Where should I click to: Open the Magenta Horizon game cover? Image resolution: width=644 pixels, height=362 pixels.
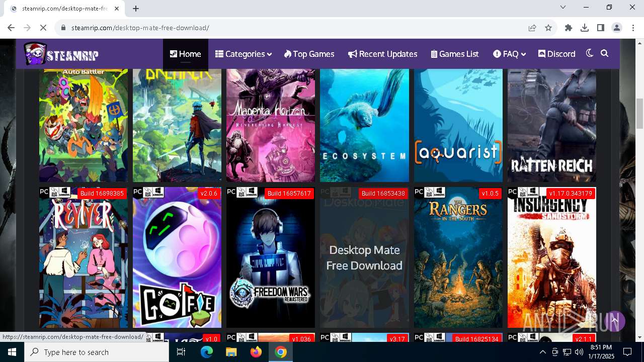click(271, 125)
